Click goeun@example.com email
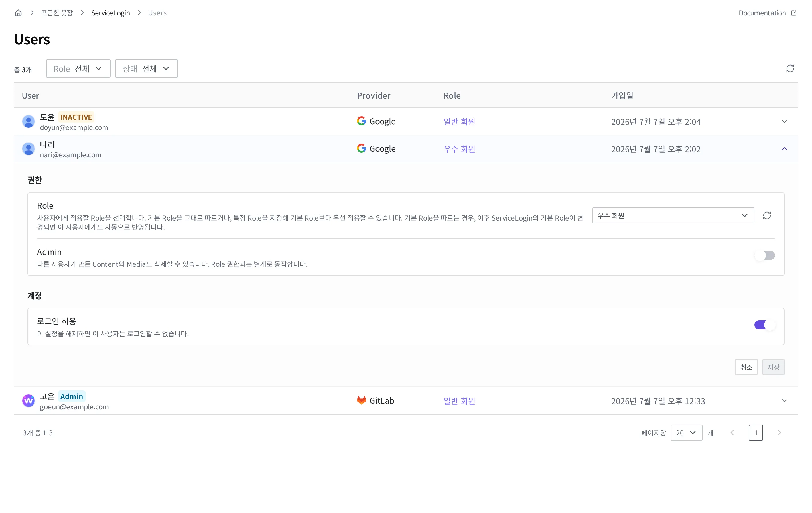 pyautogui.click(x=74, y=406)
